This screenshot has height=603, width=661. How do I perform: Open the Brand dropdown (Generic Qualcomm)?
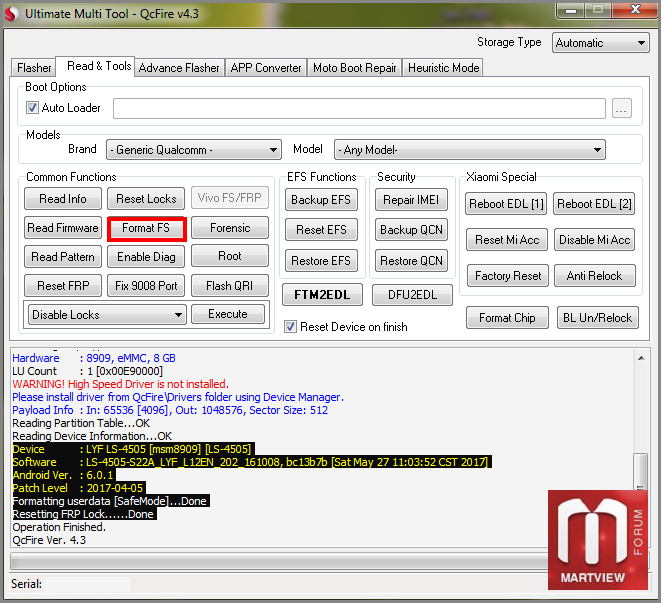click(x=194, y=150)
